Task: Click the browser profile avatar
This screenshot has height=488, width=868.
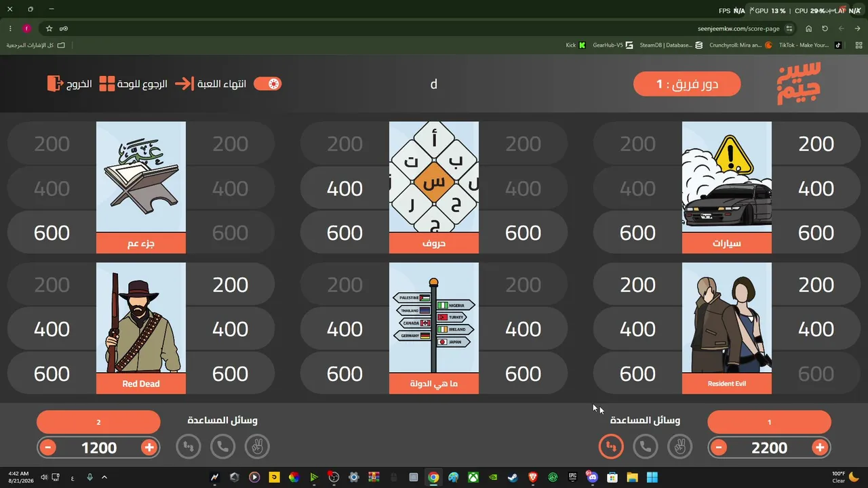Action: [x=26, y=28]
